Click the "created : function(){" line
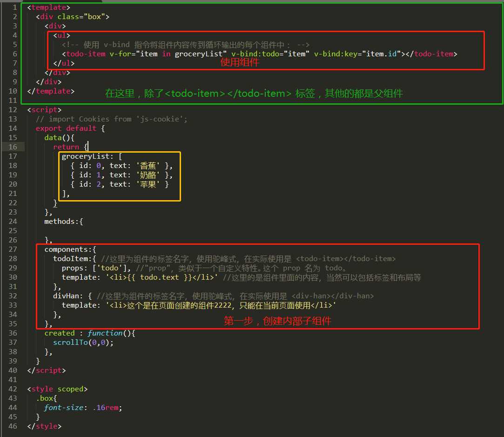Viewport: 504px width, 437px height. click(x=90, y=334)
